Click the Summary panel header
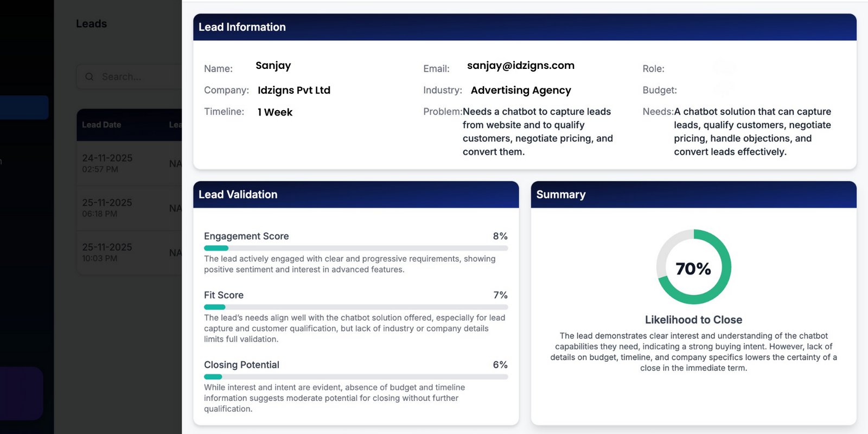Viewport: 868px width, 434px height. (693, 195)
